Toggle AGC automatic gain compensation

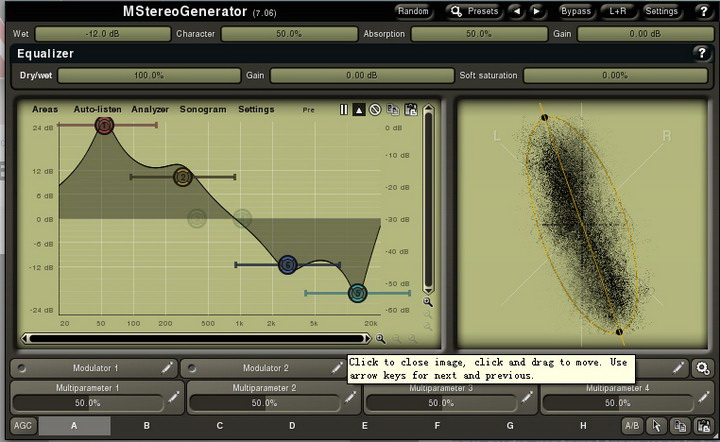tap(22, 426)
